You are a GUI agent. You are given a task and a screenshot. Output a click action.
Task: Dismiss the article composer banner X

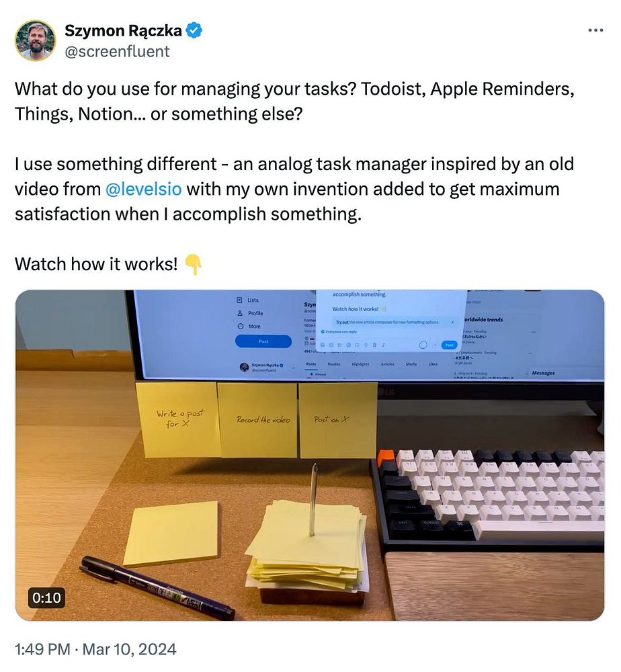pyautogui.click(x=452, y=322)
